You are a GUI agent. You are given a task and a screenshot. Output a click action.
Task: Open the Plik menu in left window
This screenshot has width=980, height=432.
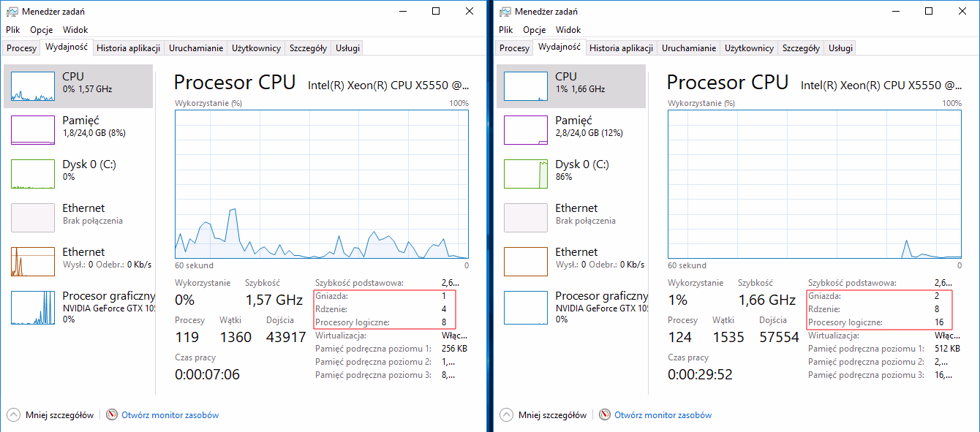13,30
